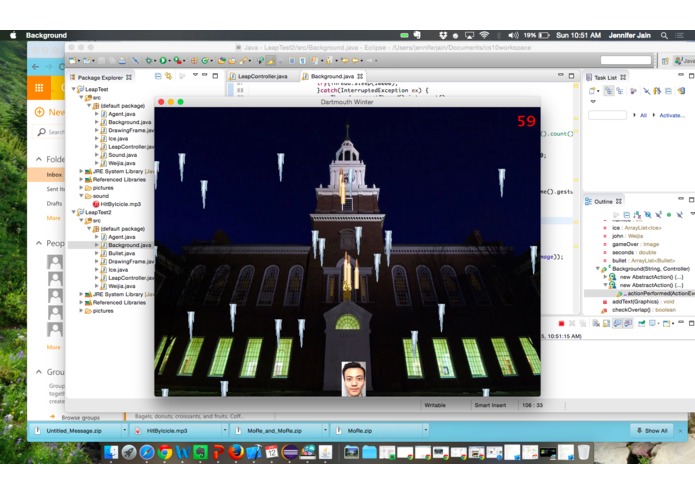
Task: Click the Wi-Fi icon in menu bar
Action: (x=484, y=35)
